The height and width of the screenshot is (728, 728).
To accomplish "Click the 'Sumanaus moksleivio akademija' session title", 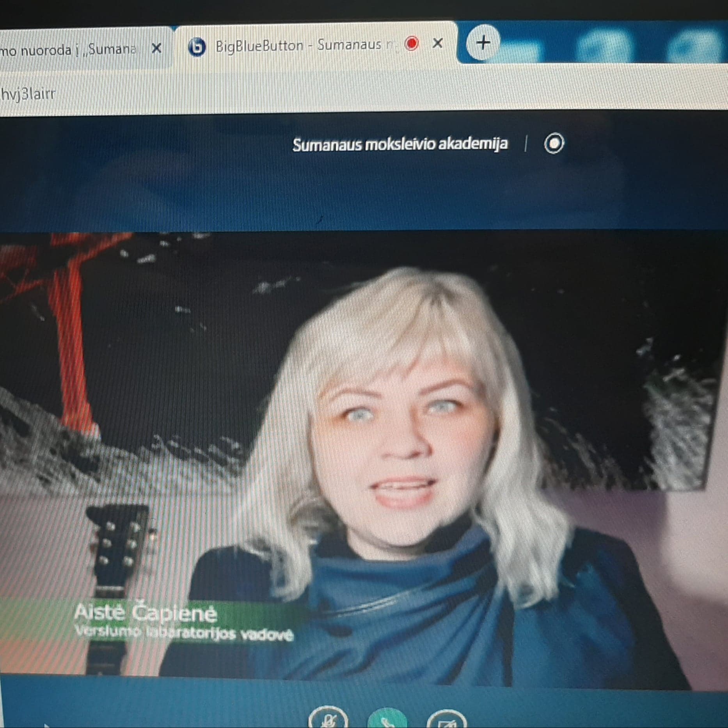I will click(400, 144).
